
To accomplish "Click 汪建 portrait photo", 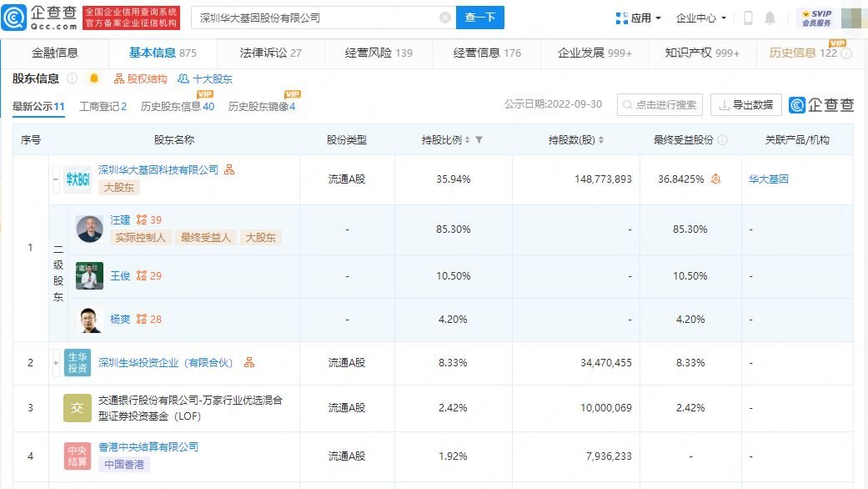I will tap(90, 229).
